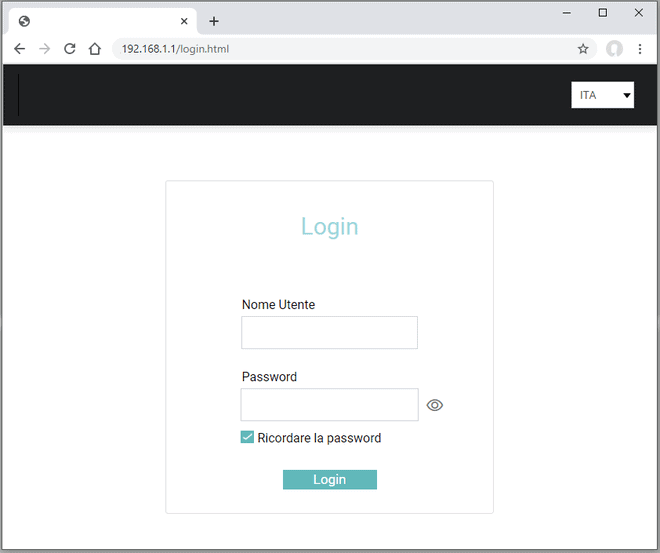Go to the browser home page
660x553 pixels.
click(94, 48)
